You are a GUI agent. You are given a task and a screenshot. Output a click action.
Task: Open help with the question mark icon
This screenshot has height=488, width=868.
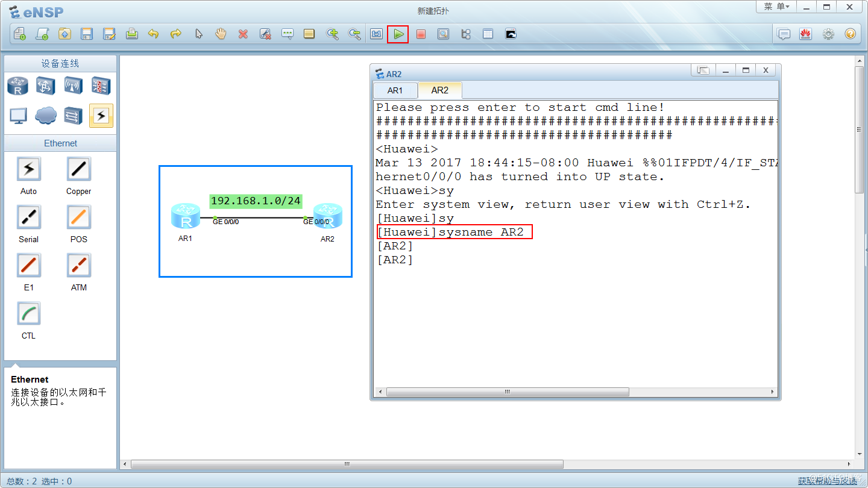[x=850, y=34]
